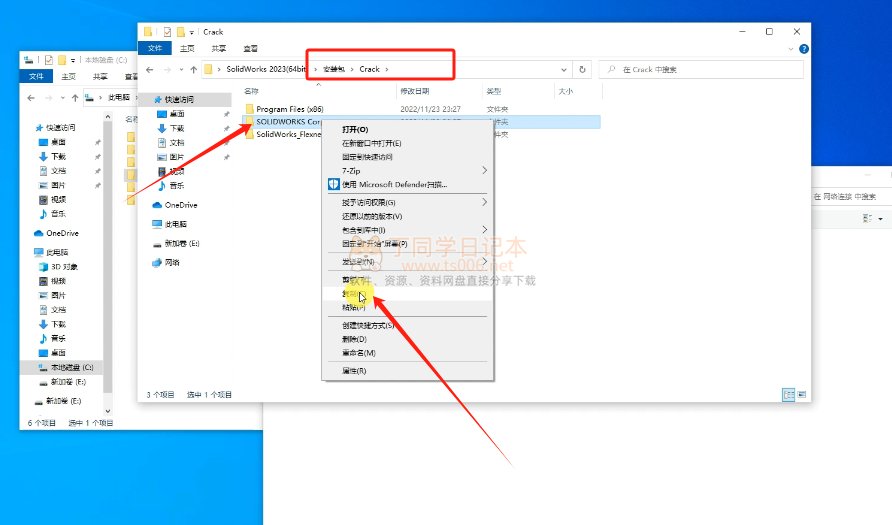The height and width of the screenshot is (525, 892).
Task: Sort by the 修改日期 column header
Action: [x=415, y=91]
